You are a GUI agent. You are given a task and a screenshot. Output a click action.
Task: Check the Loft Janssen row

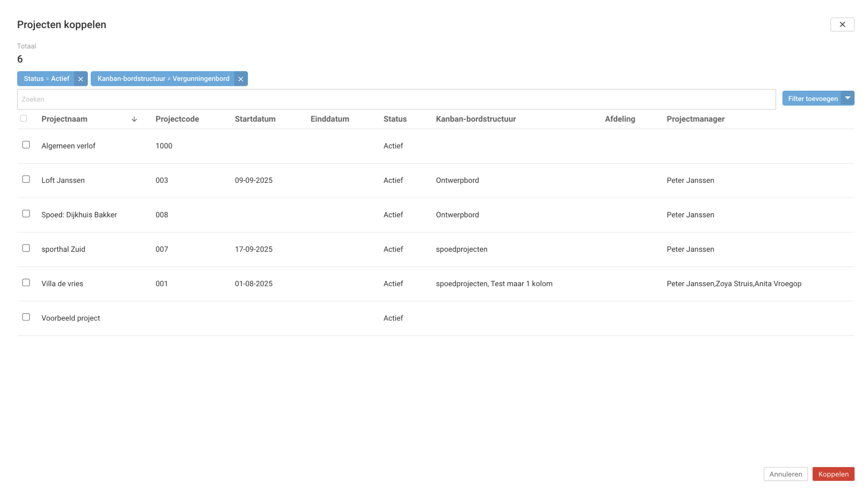[26, 179]
